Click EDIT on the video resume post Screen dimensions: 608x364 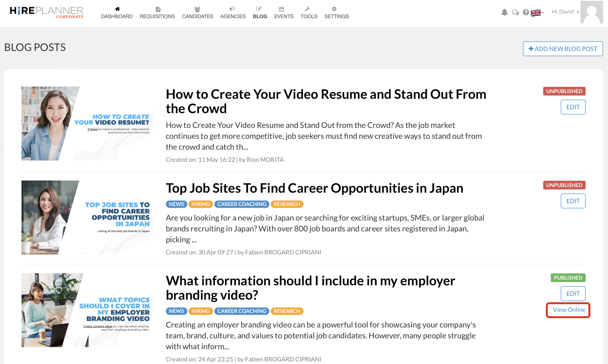click(x=573, y=107)
